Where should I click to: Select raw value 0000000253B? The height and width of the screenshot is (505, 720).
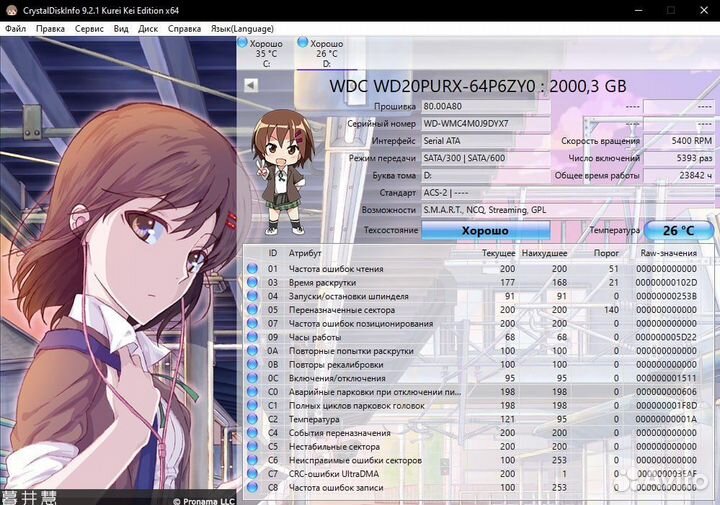pyautogui.click(x=666, y=296)
